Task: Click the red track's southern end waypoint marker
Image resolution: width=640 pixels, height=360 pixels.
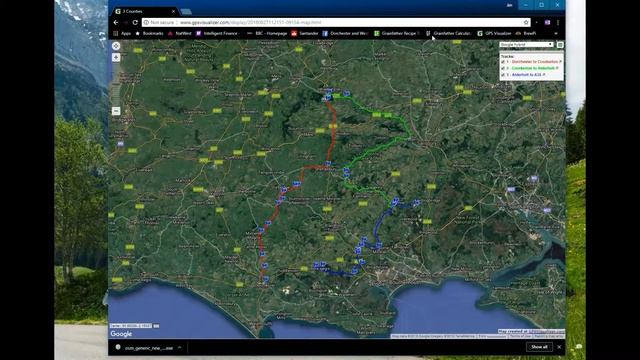Action: pyautogui.click(x=266, y=280)
